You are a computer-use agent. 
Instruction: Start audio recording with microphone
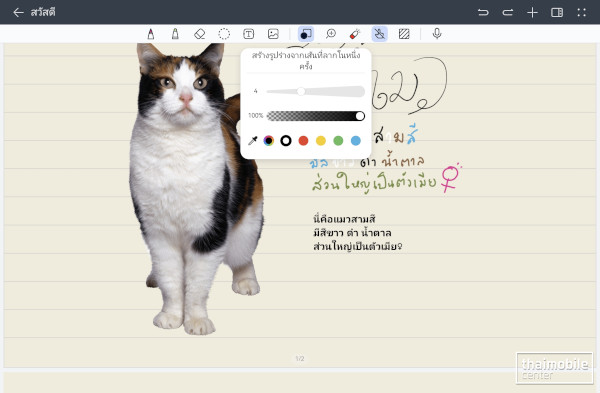coord(437,34)
